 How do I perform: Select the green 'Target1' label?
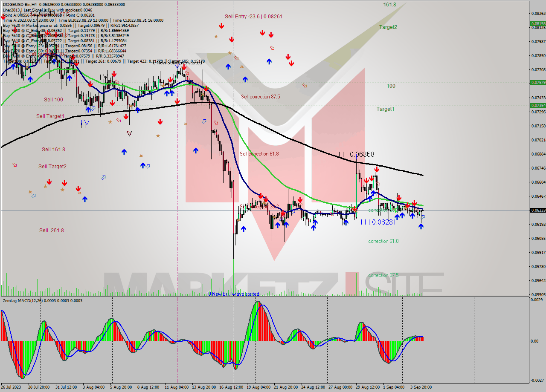[385, 109]
